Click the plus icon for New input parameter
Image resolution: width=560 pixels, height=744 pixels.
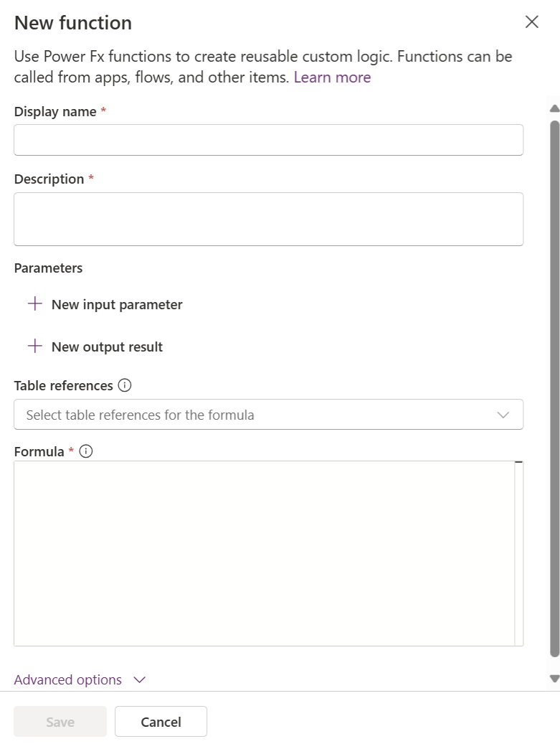35,304
